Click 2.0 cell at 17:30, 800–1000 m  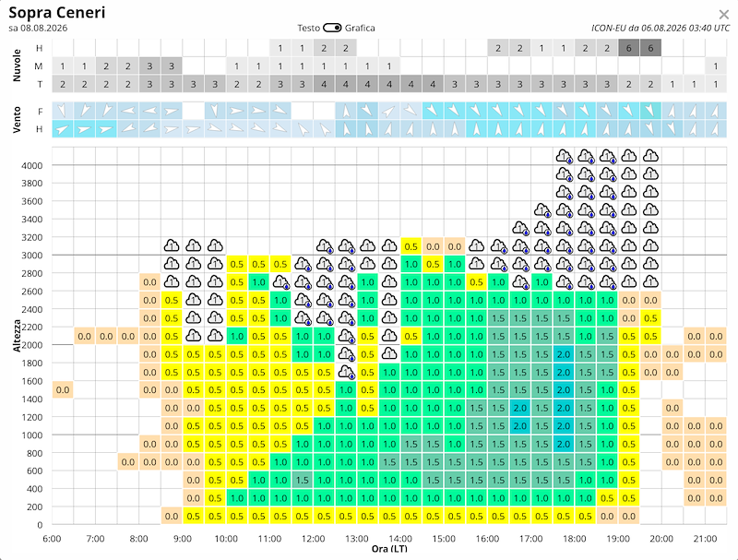coord(564,445)
